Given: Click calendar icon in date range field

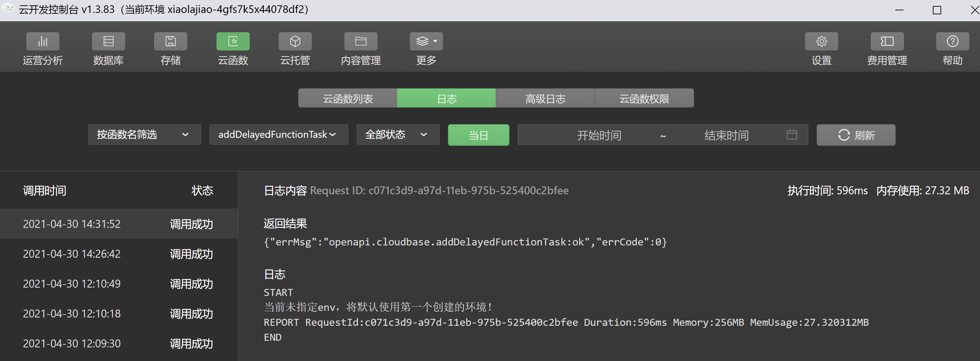Looking at the screenshot, I should (x=792, y=135).
